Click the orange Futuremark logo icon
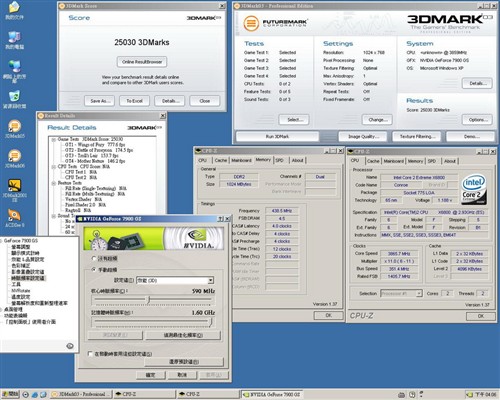 [251, 23]
